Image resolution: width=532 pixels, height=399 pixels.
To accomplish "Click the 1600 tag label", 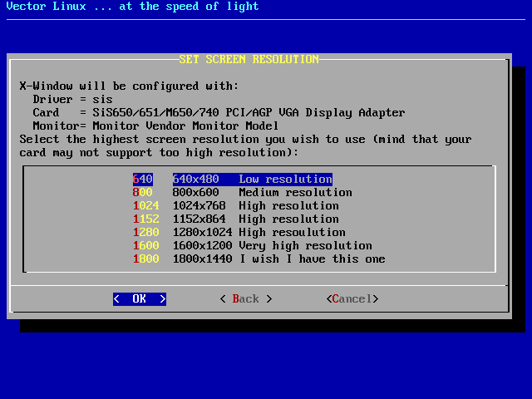I will [x=145, y=245].
